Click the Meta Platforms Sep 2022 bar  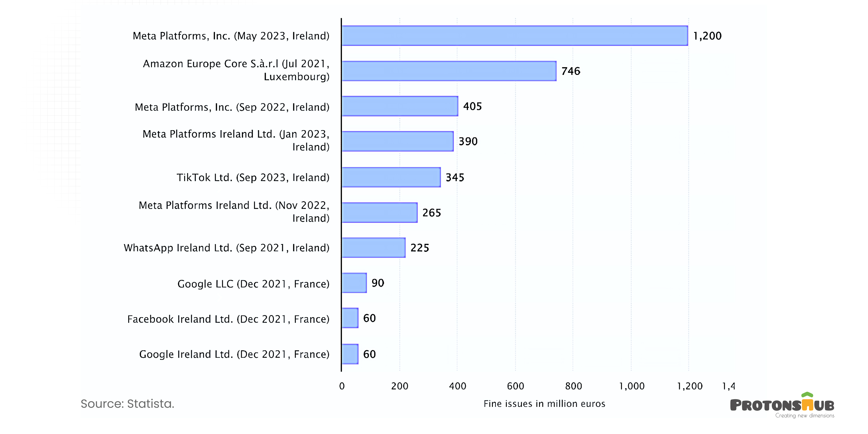coord(400,106)
